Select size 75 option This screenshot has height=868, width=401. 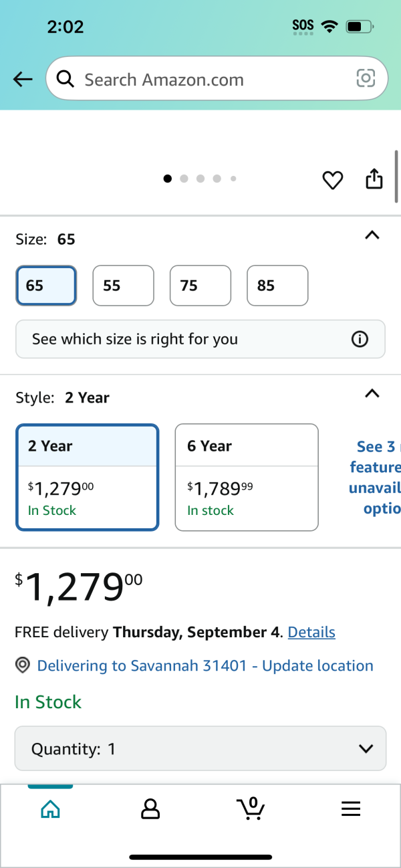point(200,286)
